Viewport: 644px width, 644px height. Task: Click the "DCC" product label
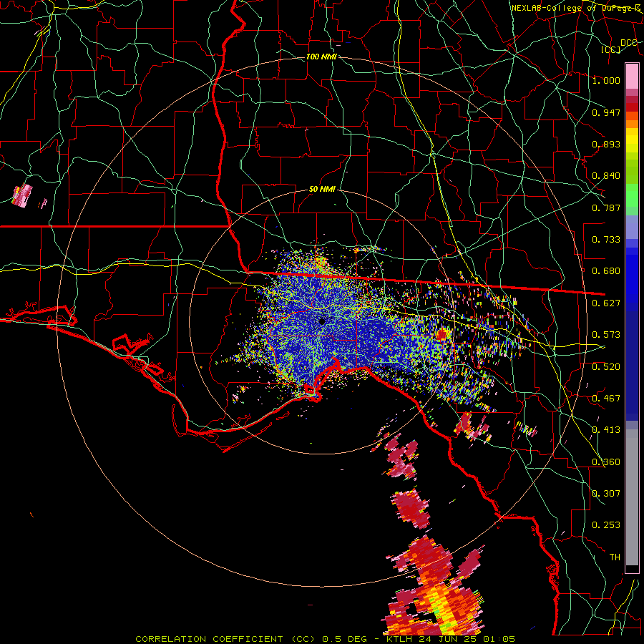coord(629,43)
